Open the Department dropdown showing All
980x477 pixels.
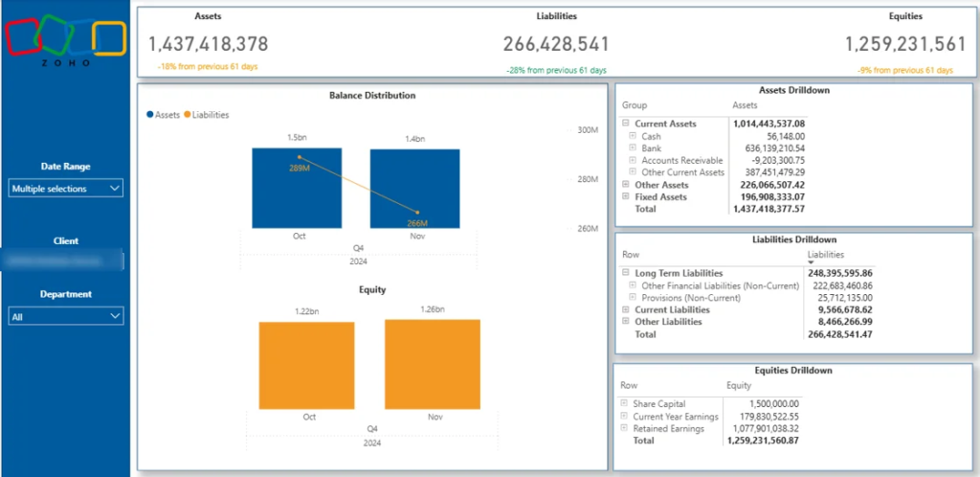[x=66, y=316]
